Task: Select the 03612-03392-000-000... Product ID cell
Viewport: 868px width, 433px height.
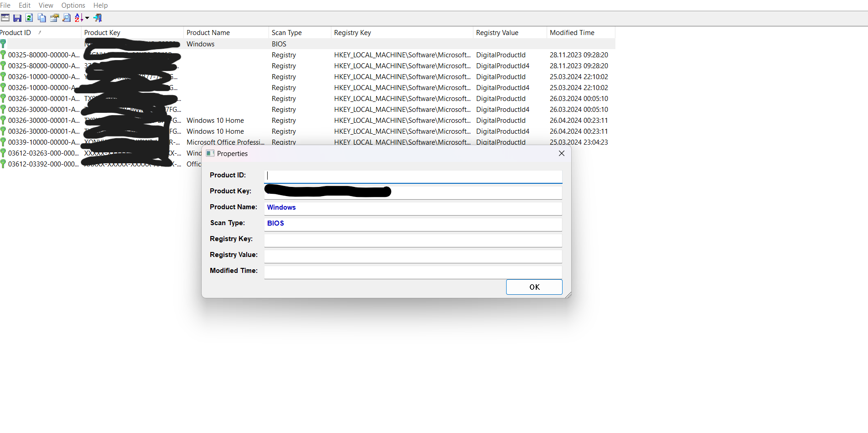Action: pyautogui.click(x=43, y=164)
